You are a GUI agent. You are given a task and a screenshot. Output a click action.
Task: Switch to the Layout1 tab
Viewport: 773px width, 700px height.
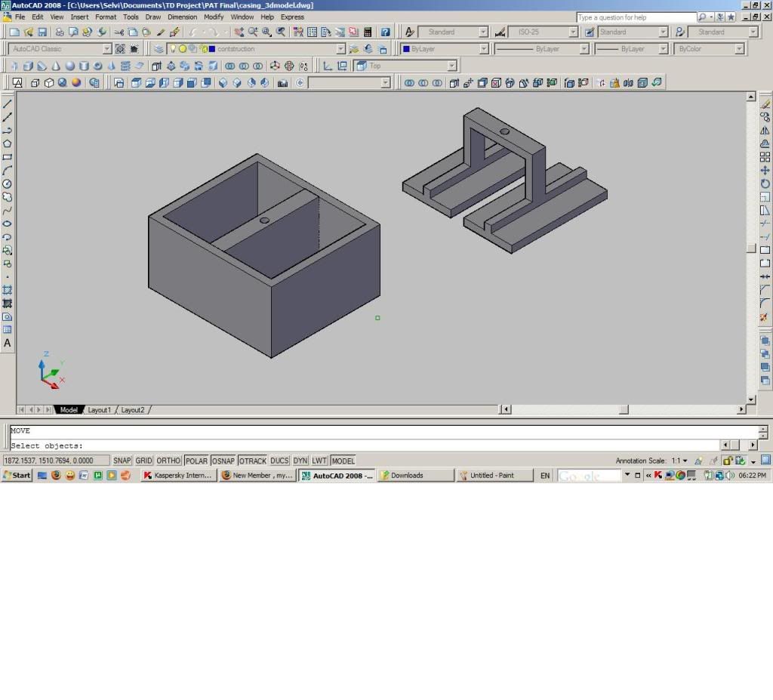click(x=99, y=410)
